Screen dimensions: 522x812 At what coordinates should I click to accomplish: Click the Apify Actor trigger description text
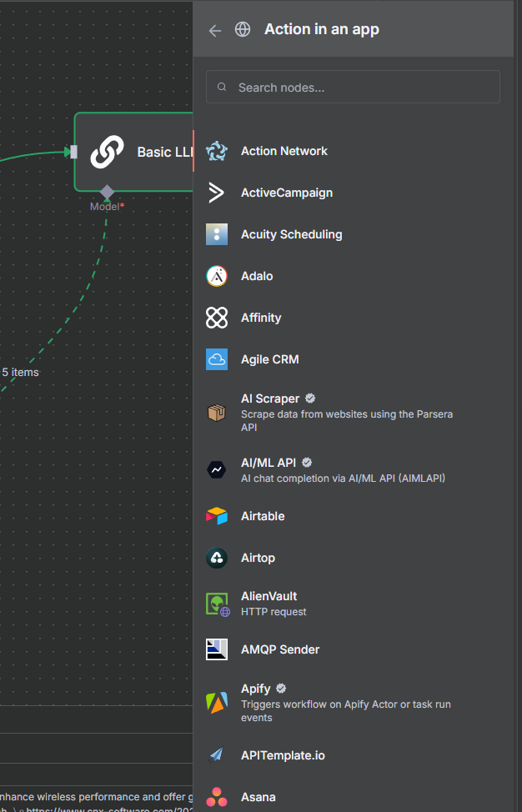[x=345, y=711]
